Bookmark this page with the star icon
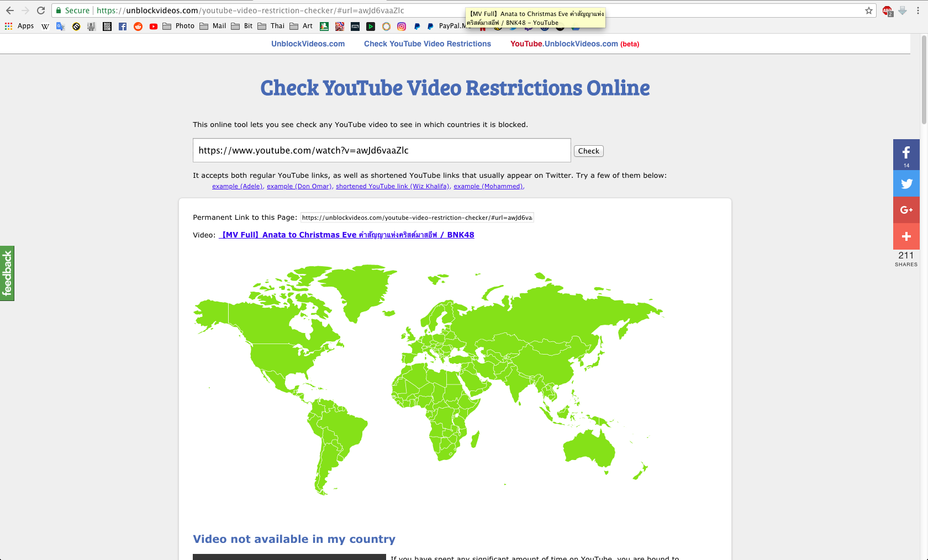The width and height of the screenshot is (928, 560). click(869, 10)
